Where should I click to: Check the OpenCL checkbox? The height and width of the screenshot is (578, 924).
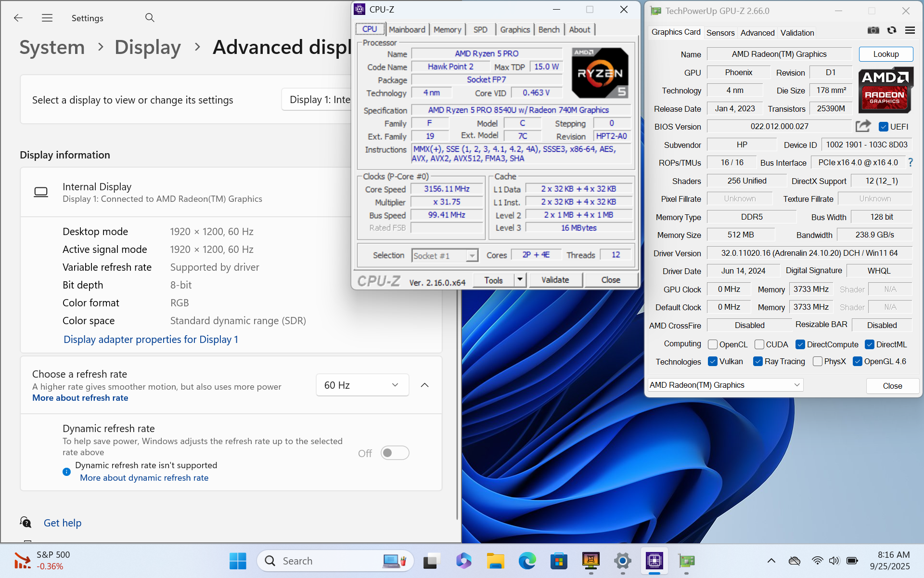pyautogui.click(x=713, y=344)
